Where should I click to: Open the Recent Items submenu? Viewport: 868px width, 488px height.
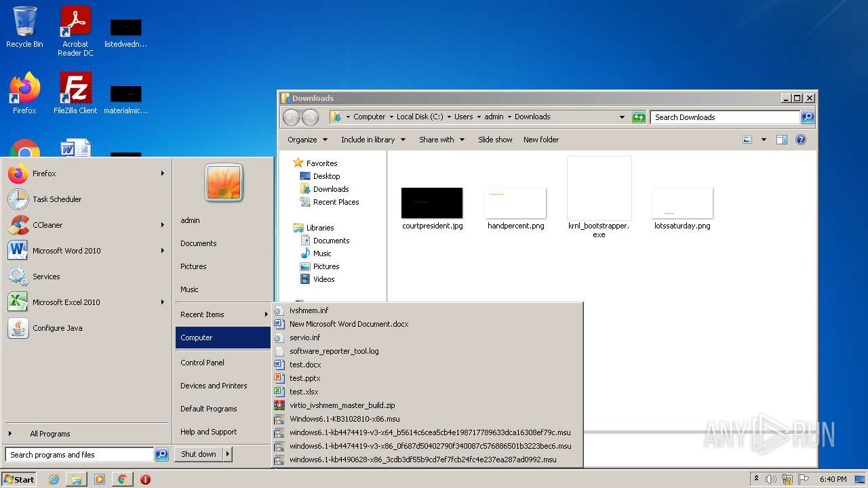(x=223, y=314)
